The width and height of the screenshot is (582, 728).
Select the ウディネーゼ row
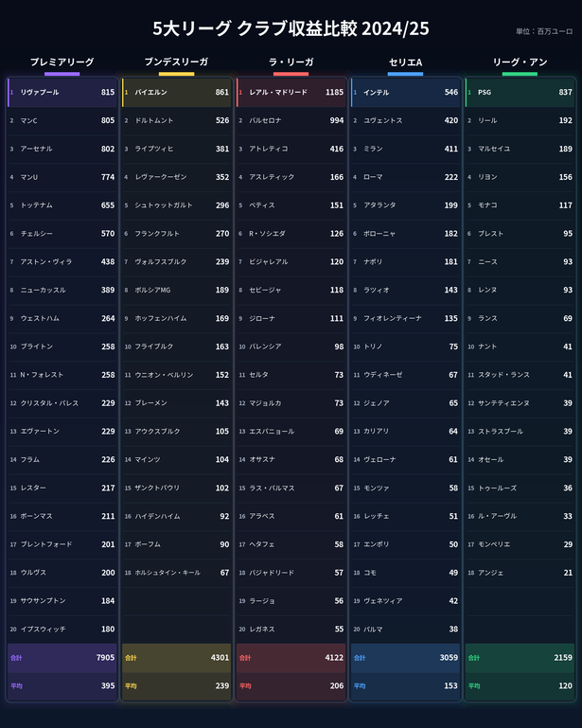(405, 375)
